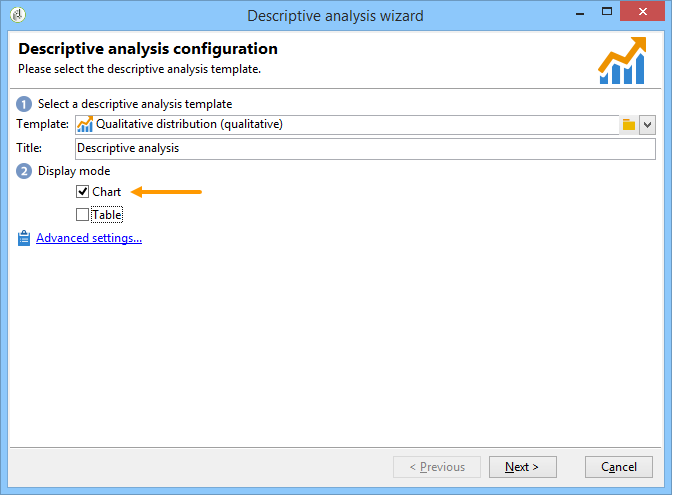689x503 pixels.
Task: Click the Table checkbox label text
Action: point(107,215)
